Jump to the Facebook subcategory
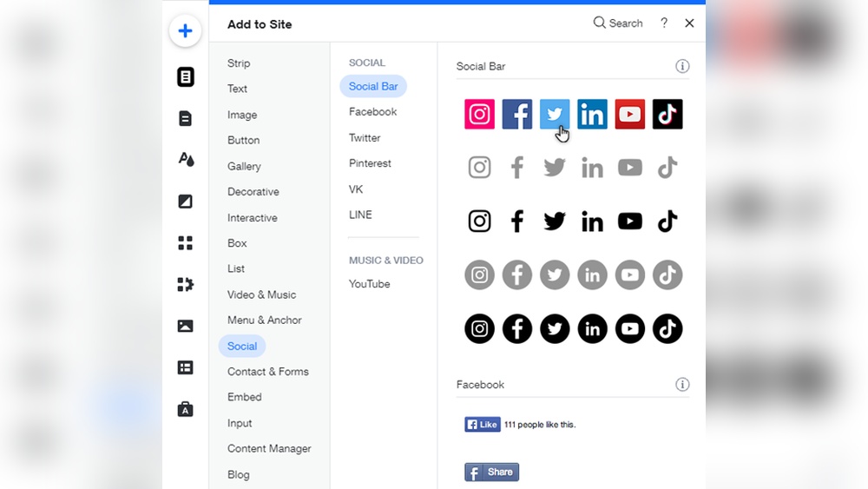868x489 pixels. click(372, 112)
